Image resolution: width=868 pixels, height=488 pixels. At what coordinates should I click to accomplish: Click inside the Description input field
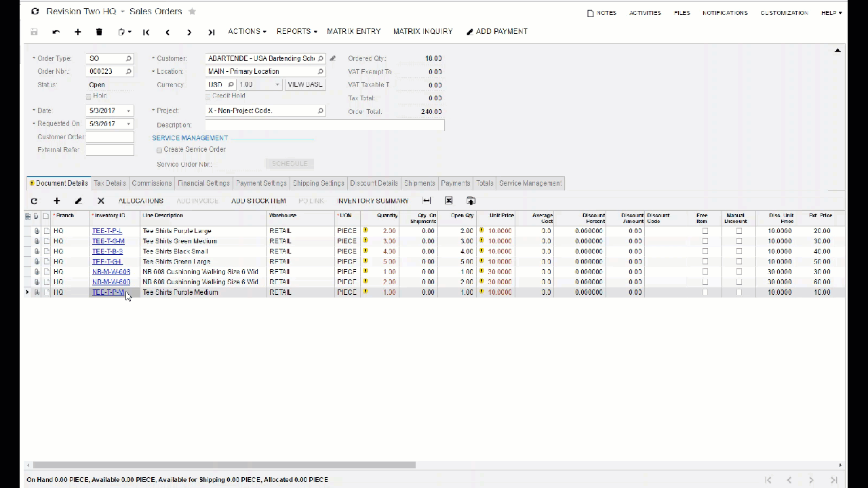324,125
